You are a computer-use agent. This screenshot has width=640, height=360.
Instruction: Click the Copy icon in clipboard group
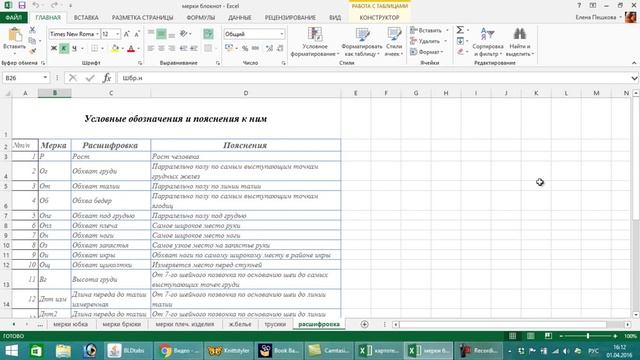(32, 40)
